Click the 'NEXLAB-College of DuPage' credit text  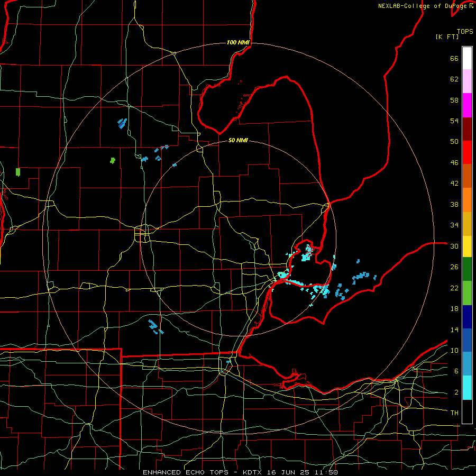coord(423,6)
